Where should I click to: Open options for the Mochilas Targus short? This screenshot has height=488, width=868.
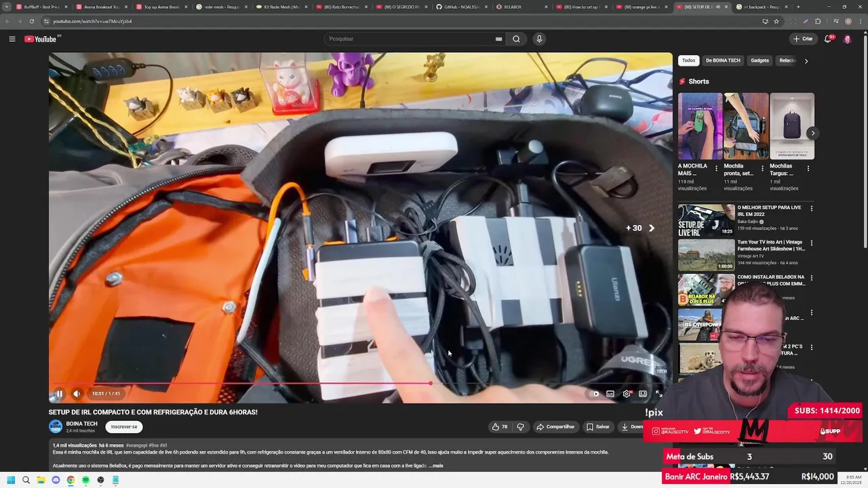808,168
